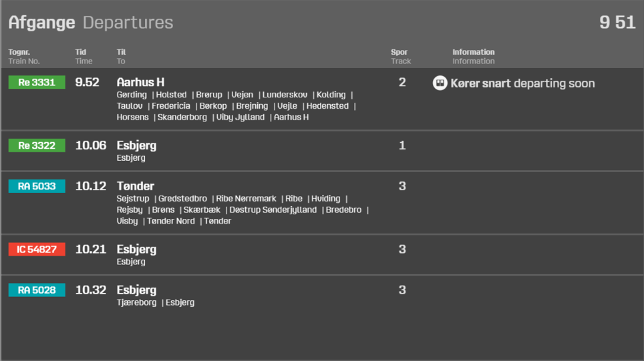The height and width of the screenshot is (361, 644).
Task: Click the Information column header
Action: pos(474,57)
